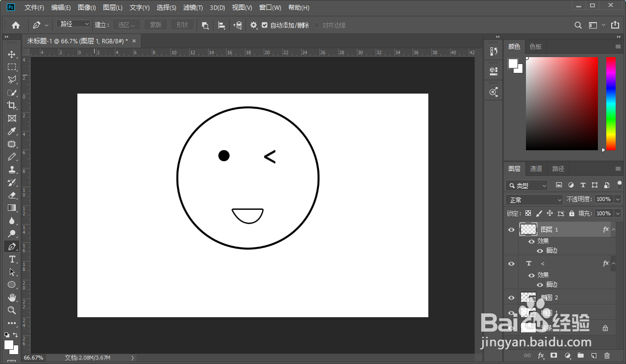Select the History Brush tool
626x364 pixels.
click(x=12, y=182)
